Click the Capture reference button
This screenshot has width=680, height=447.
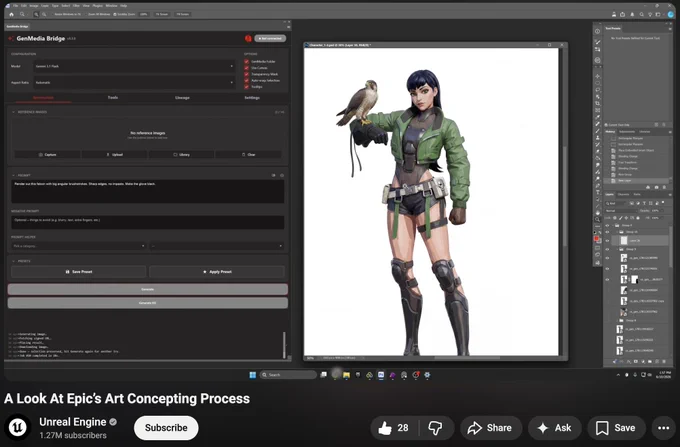tap(47, 154)
